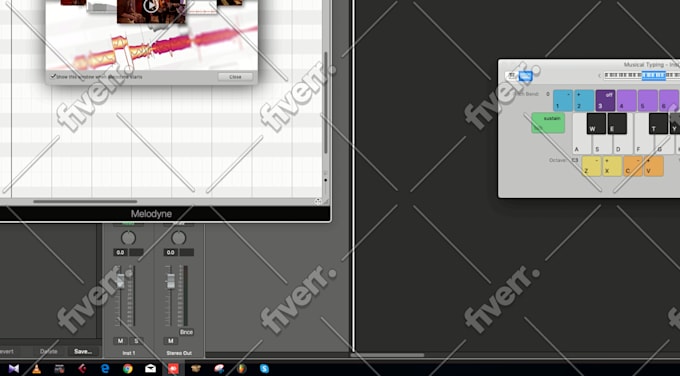Lower octave with Z key

pyautogui.click(x=592, y=166)
